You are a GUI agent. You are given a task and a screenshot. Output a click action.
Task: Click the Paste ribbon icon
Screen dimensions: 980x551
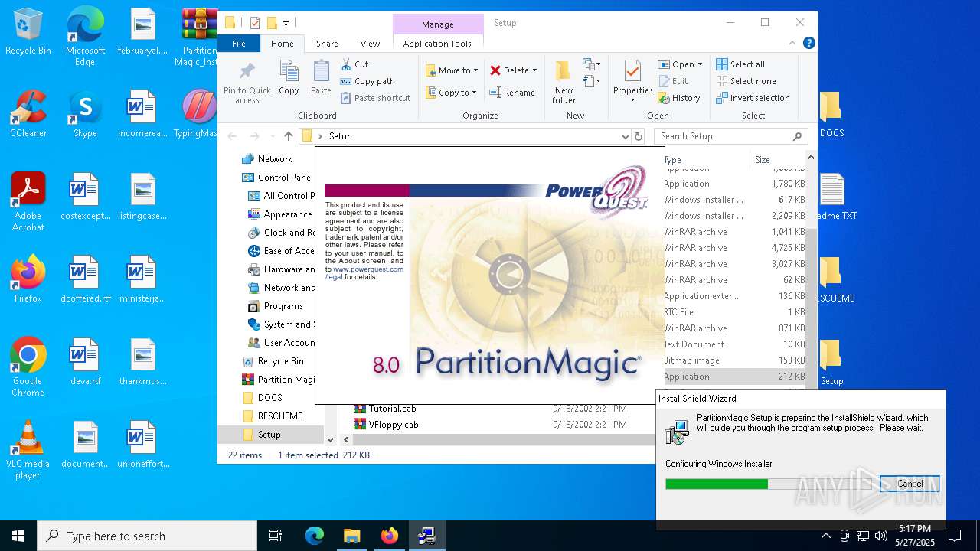pos(321,77)
